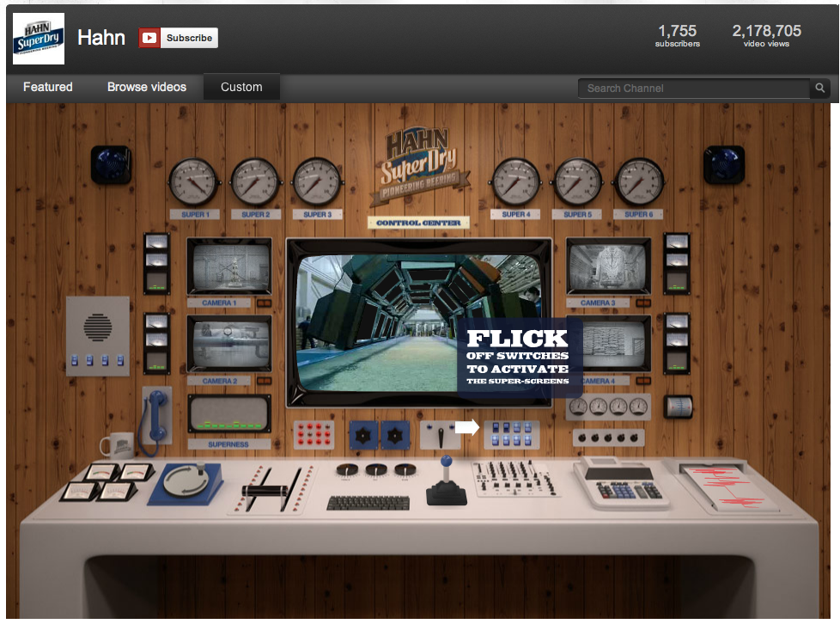Click the Hahn SuperDry logo sign
The image size is (840, 624).
419,165
